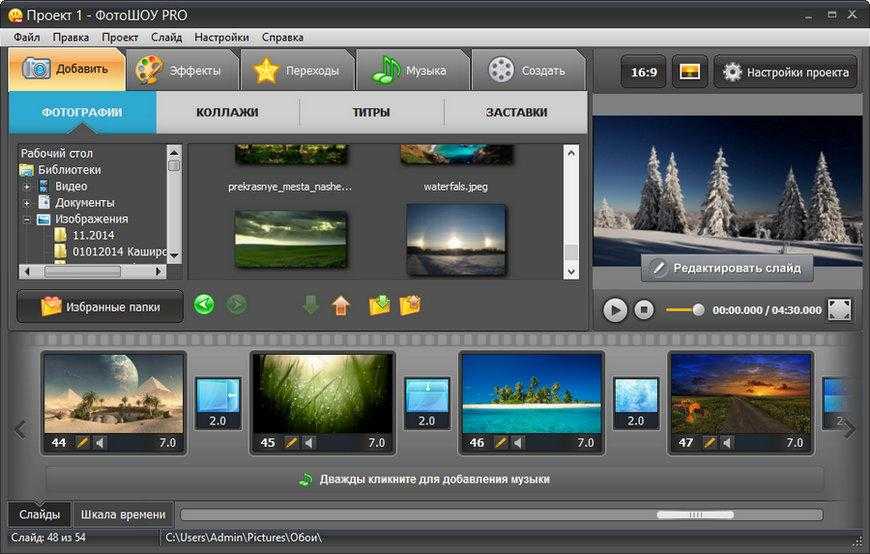The height and width of the screenshot is (554, 870).
Task: Click the pencil edit icon on slide 44
Action: (82, 442)
